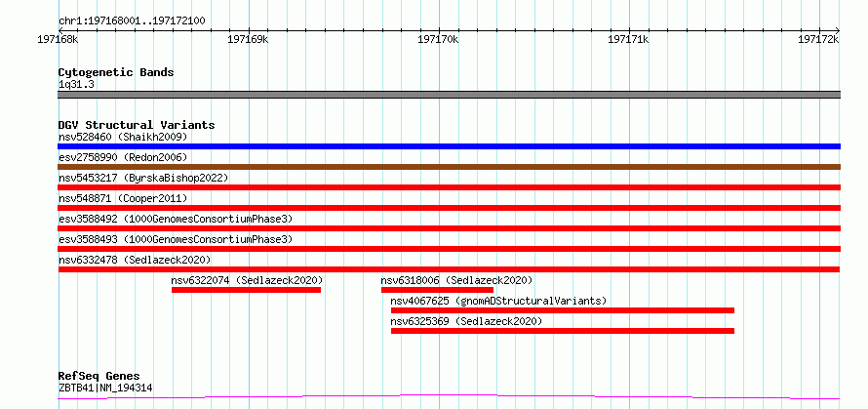The height and width of the screenshot is (409, 868).
Task: Click the 197168k ruler tick label
Action: point(59,40)
